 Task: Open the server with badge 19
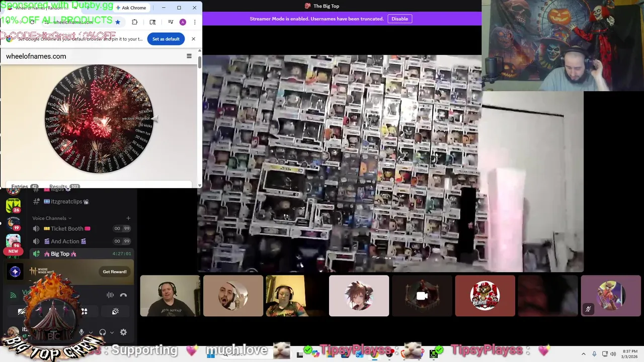pyautogui.click(x=13, y=224)
